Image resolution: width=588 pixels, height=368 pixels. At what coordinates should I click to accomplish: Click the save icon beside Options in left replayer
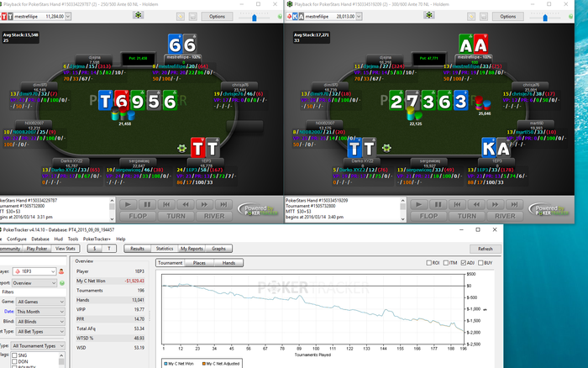point(192,17)
